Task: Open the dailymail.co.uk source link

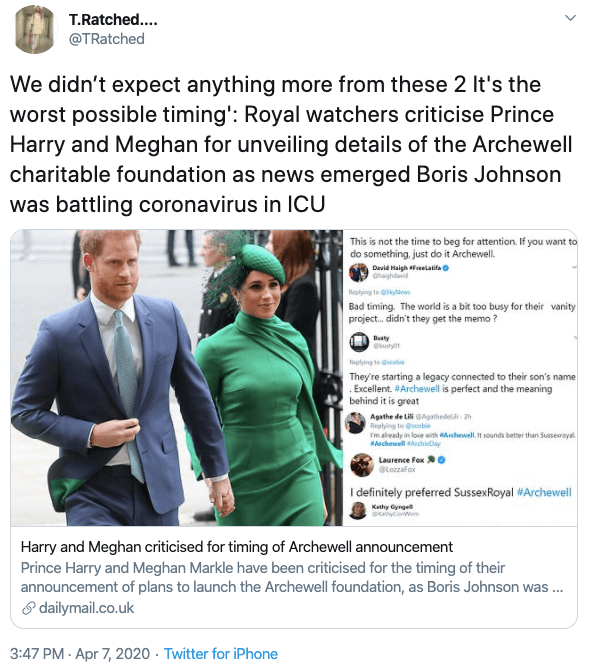Action: click(x=86, y=608)
